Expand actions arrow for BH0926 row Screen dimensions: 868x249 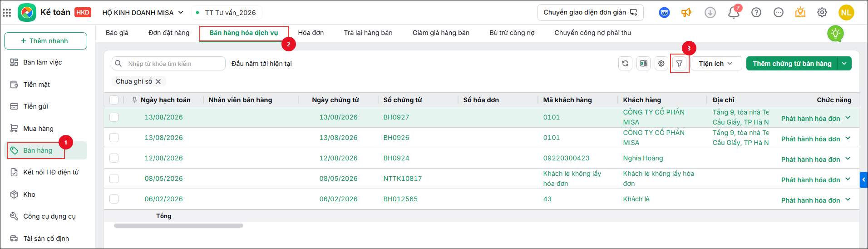848,139
